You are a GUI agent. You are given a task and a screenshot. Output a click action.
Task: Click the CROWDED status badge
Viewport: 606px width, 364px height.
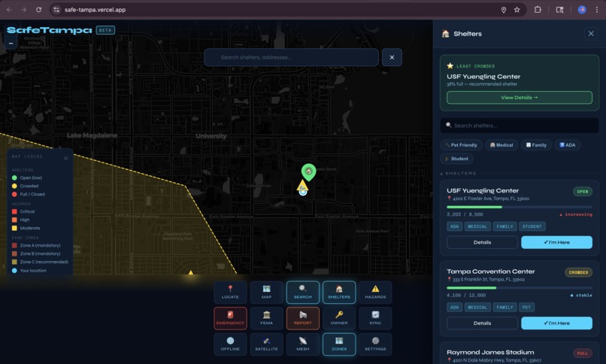pos(578,272)
